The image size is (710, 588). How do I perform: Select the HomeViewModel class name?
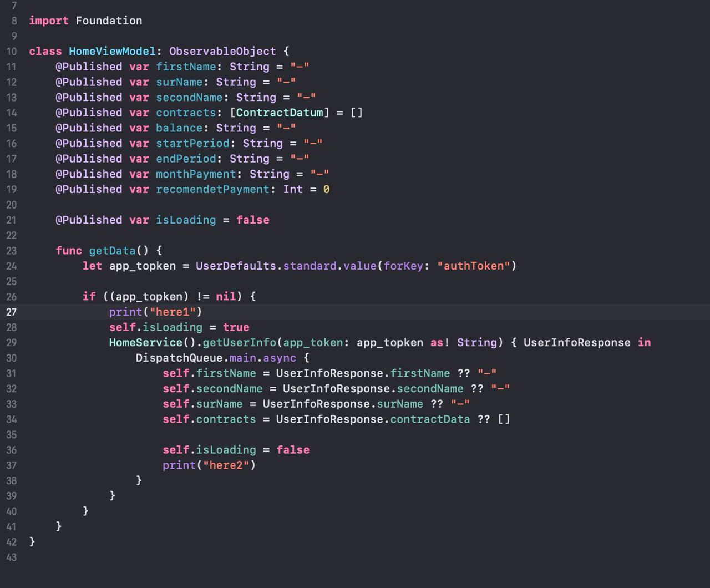coord(112,51)
